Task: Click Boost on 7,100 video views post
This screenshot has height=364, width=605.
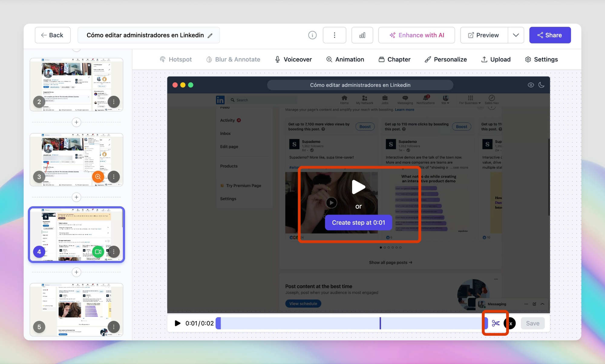Action: 365,127
